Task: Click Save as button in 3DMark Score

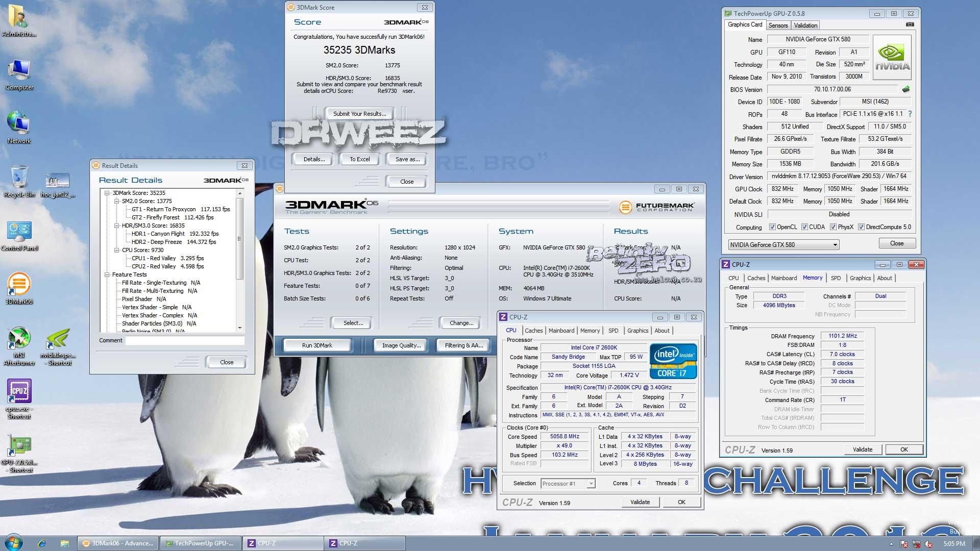Action: pyautogui.click(x=407, y=159)
